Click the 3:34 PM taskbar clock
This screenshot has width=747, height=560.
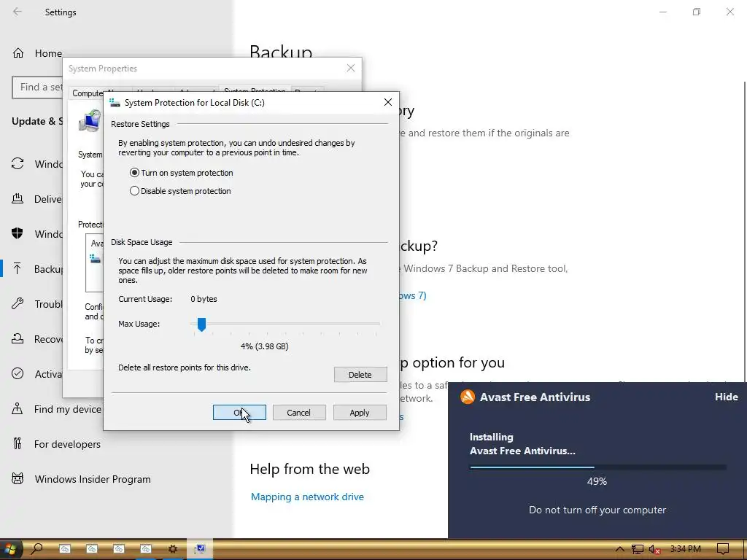[686, 549]
